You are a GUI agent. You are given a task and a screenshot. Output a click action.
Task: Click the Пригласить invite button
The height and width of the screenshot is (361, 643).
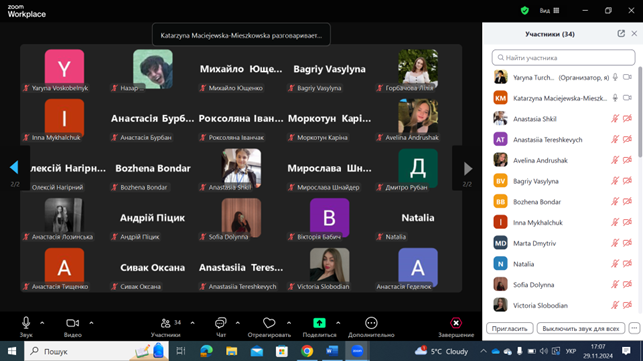pyautogui.click(x=510, y=329)
